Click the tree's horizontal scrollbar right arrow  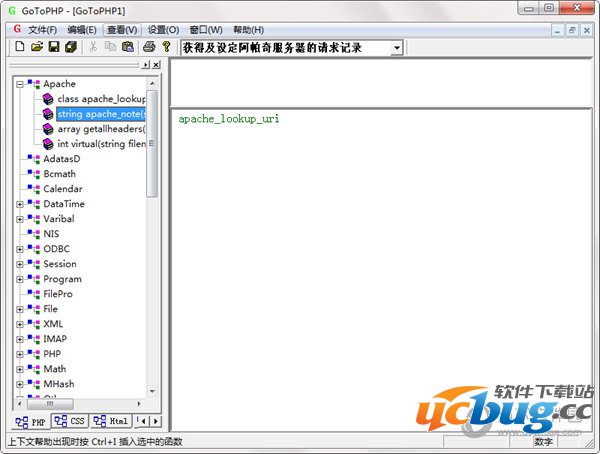coord(139,403)
